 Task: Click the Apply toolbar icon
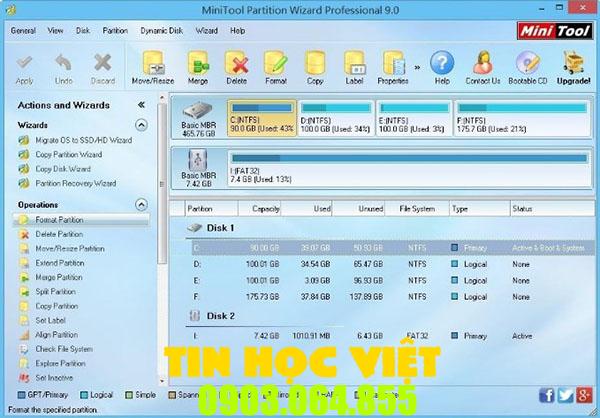point(24,66)
